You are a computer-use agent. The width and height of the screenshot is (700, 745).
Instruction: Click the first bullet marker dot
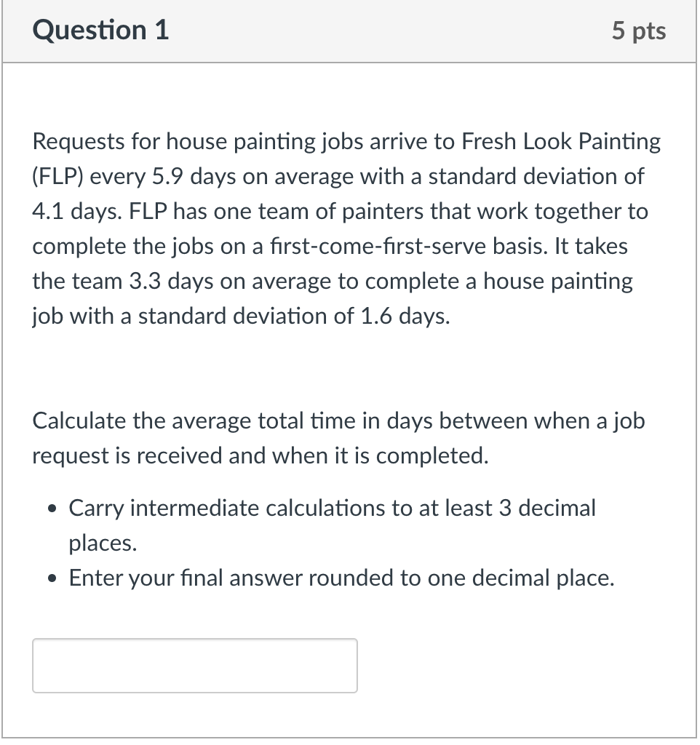(51, 508)
